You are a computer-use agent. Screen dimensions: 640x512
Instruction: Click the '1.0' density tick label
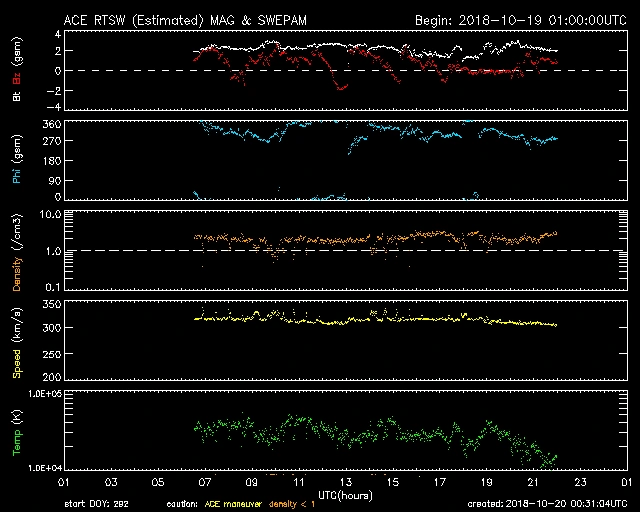click(x=53, y=252)
